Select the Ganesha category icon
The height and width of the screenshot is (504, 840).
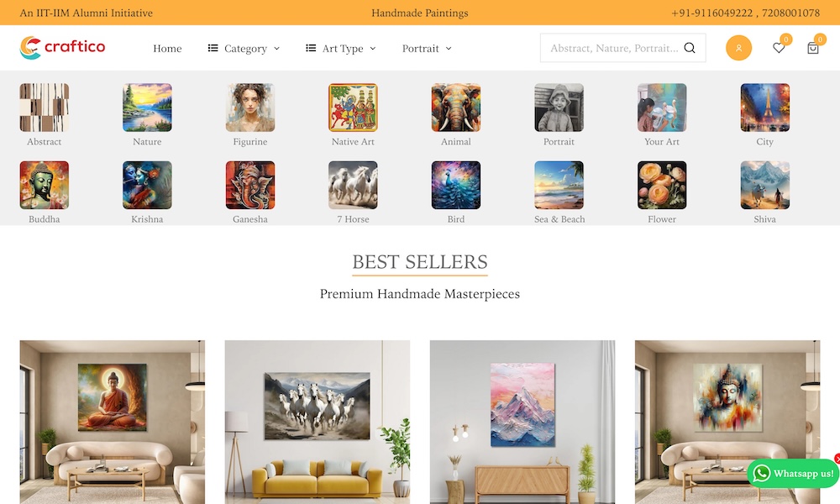(x=250, y=186)
